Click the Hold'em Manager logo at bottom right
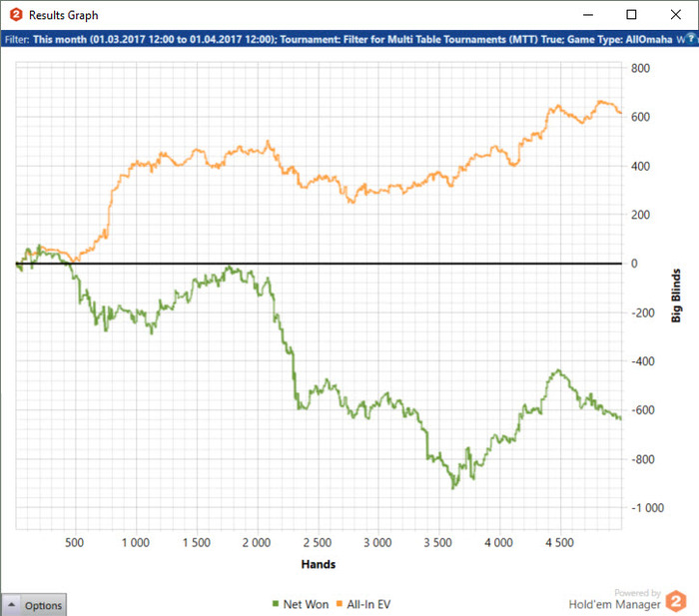Screen dimensions: 699x616 (x=676, y=601)
